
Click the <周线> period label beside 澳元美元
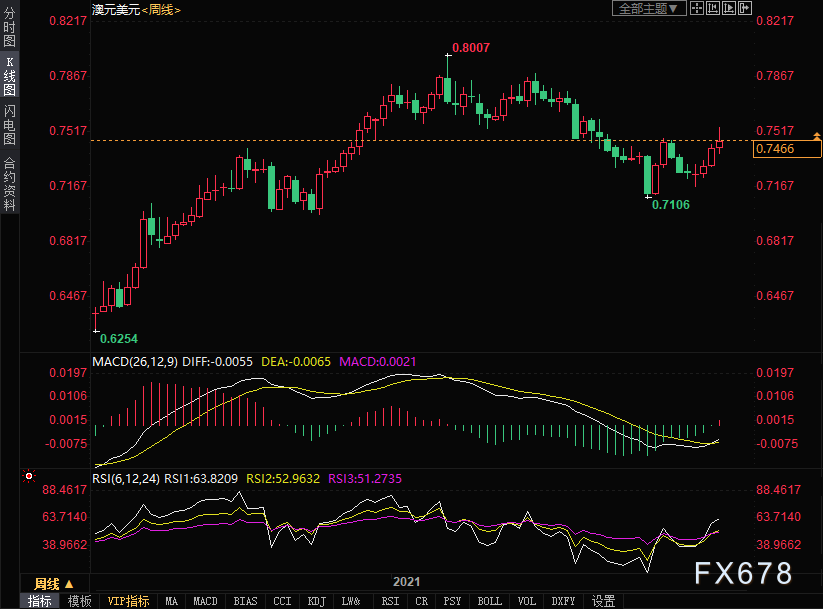(158, 9)
